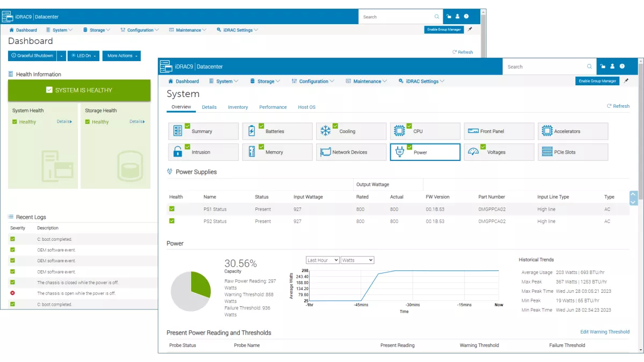Open the Summary component tile
The height and width of the screenshot is (362, 644).
[x=203, y=131]
